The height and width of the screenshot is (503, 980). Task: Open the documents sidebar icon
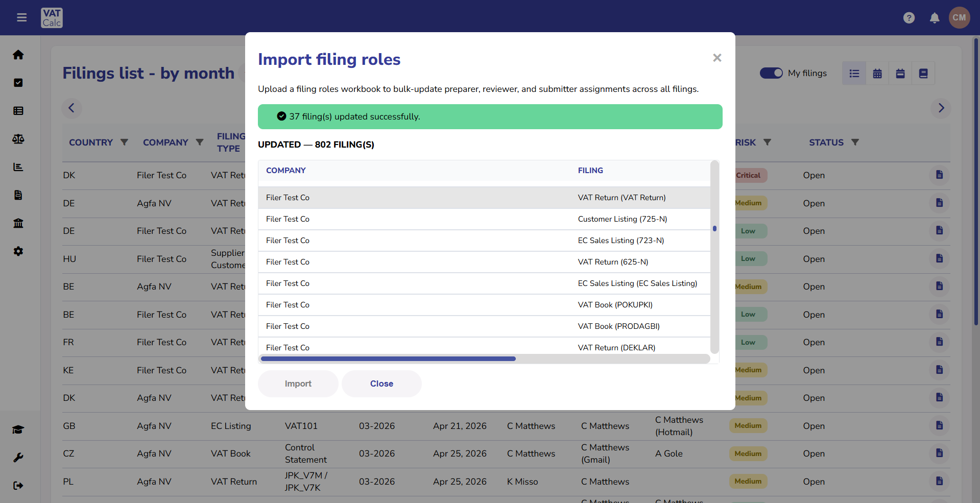point(18,195)
